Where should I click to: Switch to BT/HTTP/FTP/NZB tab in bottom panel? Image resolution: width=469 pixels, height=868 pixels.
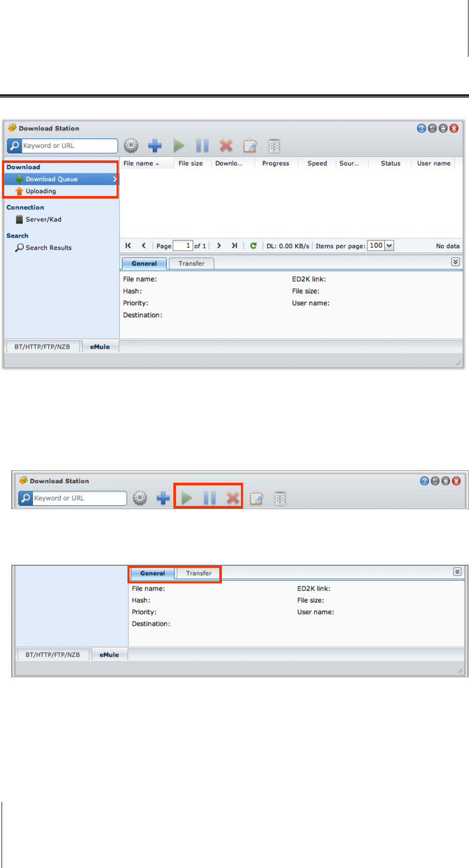tap(53, 654)
